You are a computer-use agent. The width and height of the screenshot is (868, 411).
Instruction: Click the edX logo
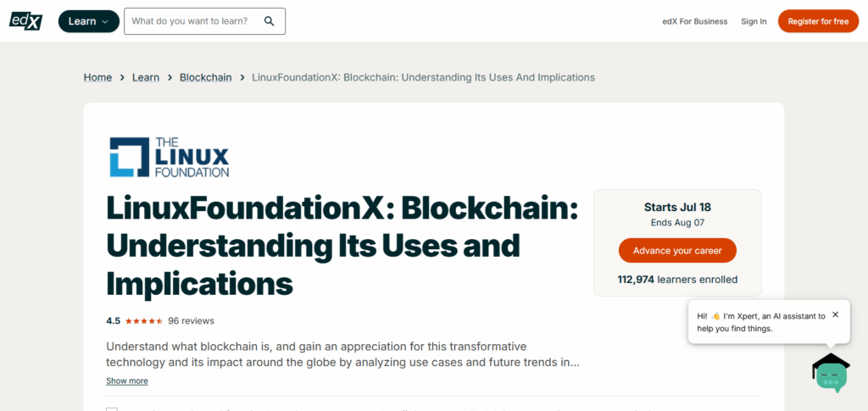point(25,21)
